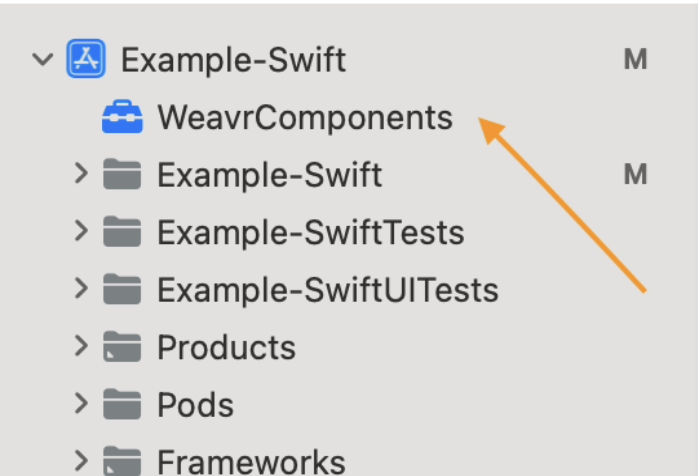Screen dimensions: 698x476
Task: Select the Pods label in navigator
Action: 195,405
